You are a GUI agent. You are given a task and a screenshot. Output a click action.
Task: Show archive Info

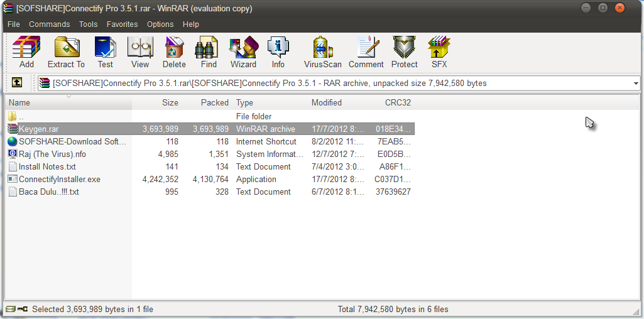click(278, 52)
